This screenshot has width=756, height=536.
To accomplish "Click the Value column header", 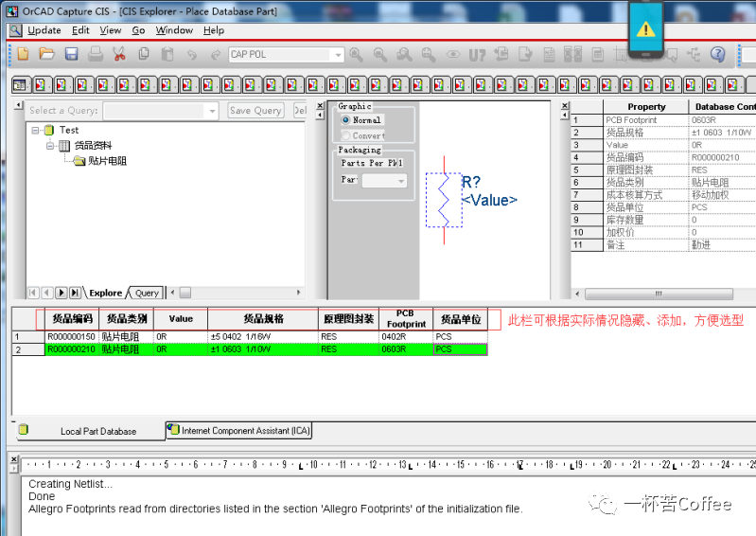I will pos(181,319).
